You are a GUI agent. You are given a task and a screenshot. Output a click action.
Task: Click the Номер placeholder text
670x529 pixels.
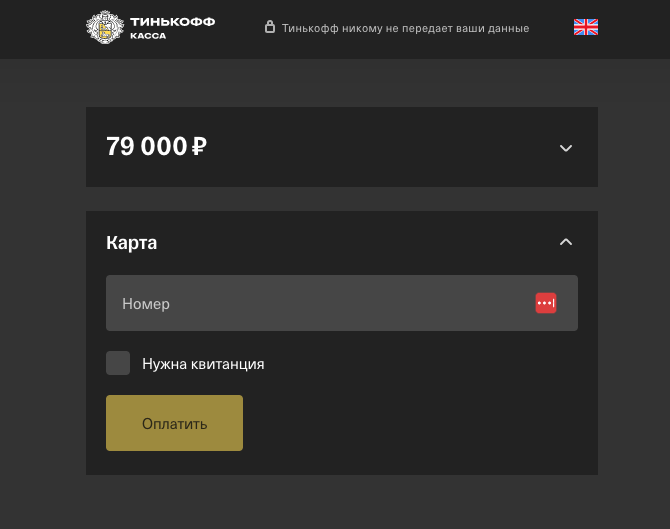[146, 304]
